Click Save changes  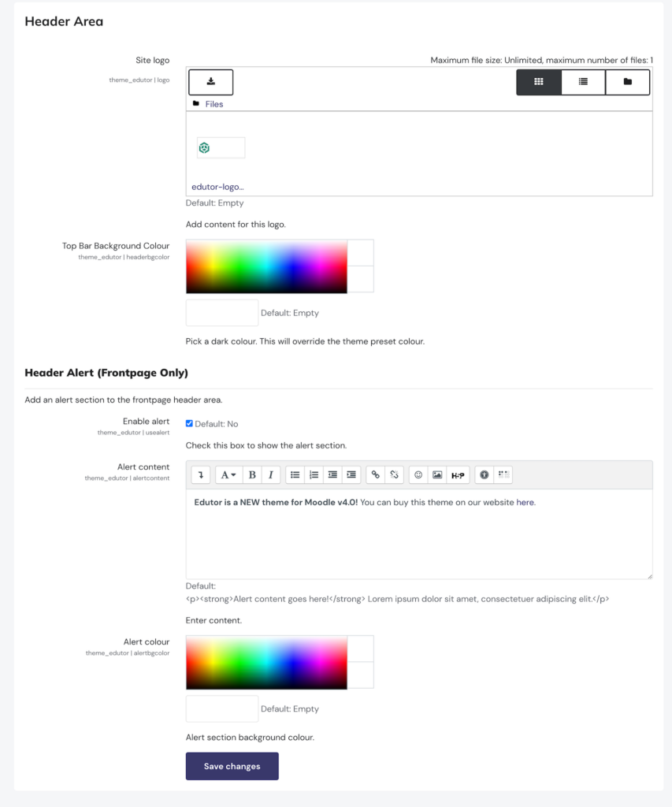[x=232, y=765]
